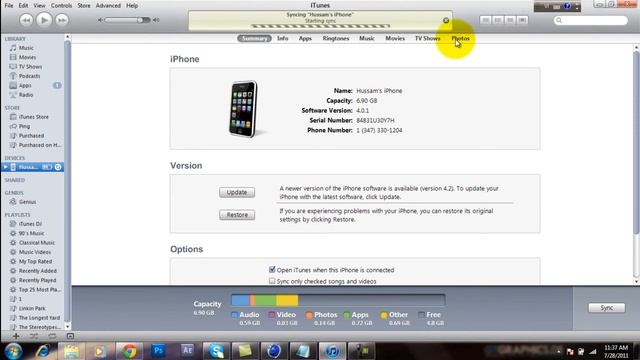The height and width of the screenshot is (360, 640).
Task: Open Photoshop from the taskbar
Action: click(158, 351)
